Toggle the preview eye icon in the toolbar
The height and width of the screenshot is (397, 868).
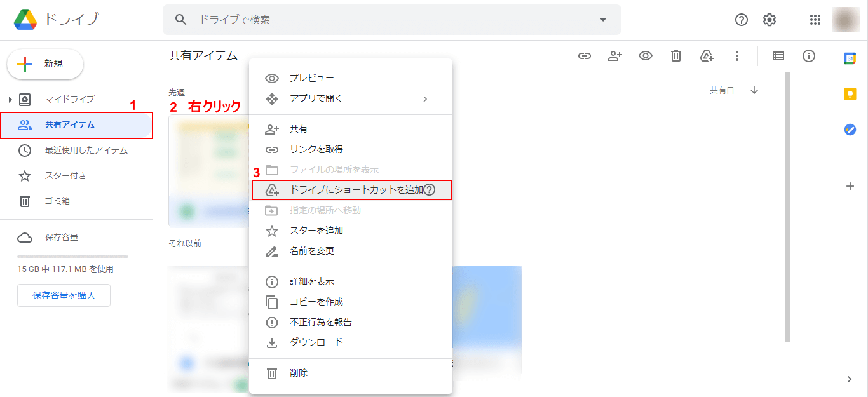645,56
